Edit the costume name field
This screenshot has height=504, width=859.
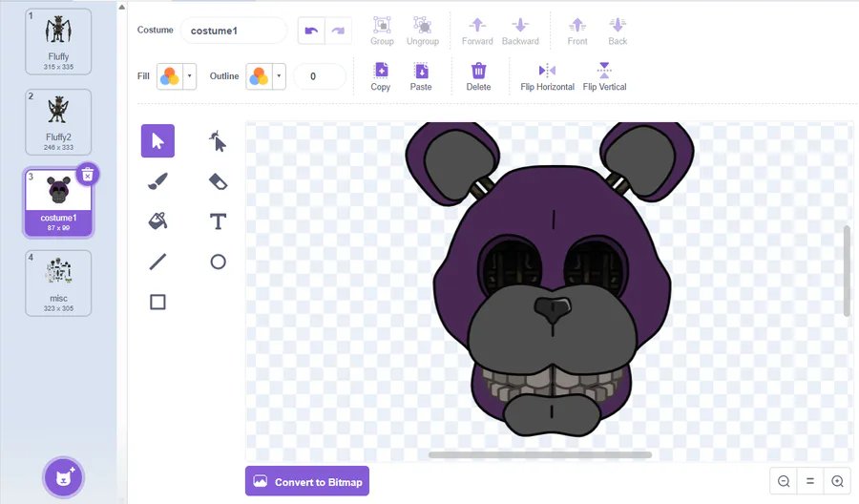(234, 31)
